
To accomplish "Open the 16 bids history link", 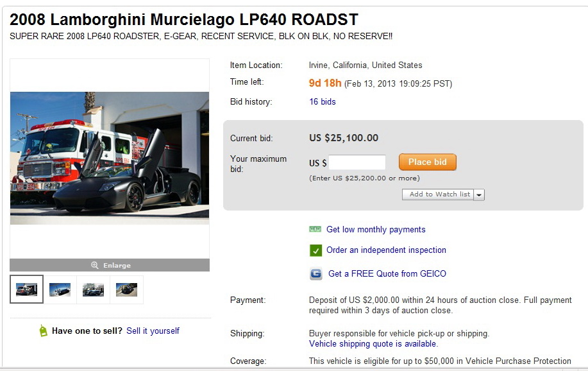I will tap(323, 102).
